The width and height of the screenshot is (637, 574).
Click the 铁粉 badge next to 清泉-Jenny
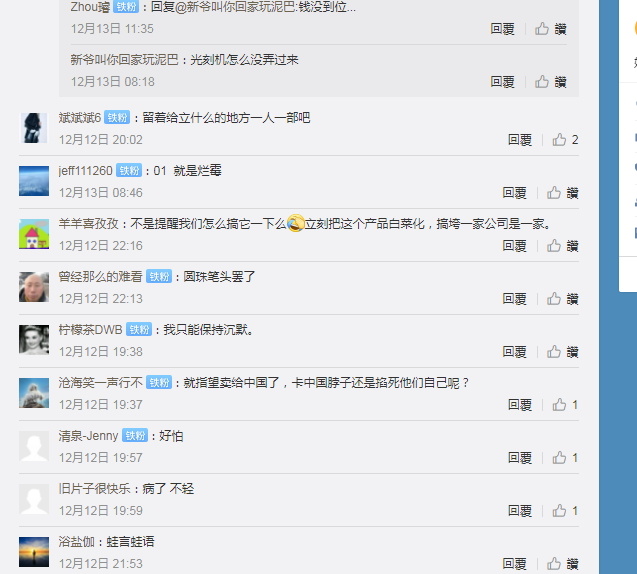click(135, 436)
